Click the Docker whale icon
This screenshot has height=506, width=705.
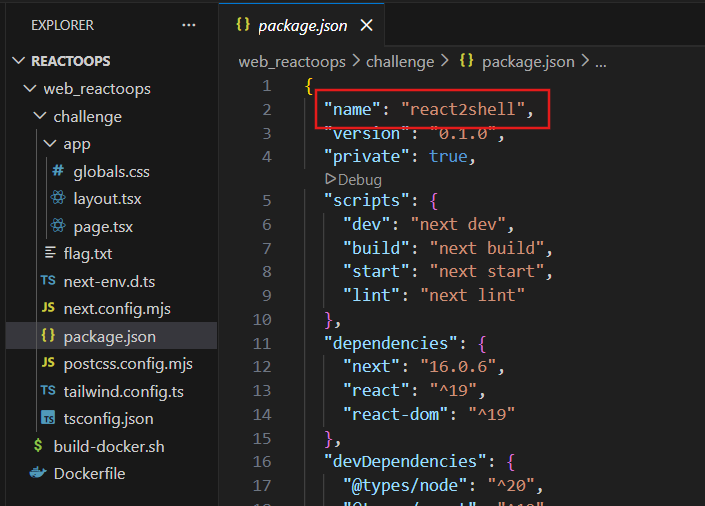tap(38, 473)
